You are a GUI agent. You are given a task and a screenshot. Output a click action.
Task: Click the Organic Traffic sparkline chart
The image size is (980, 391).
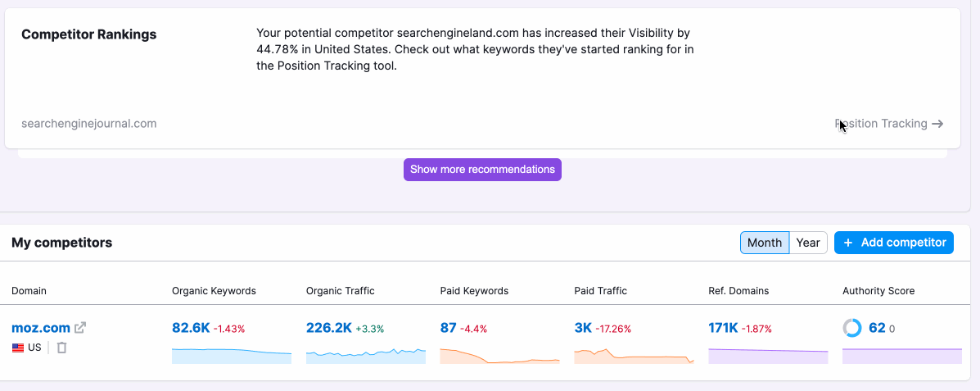tap(366, 356)
